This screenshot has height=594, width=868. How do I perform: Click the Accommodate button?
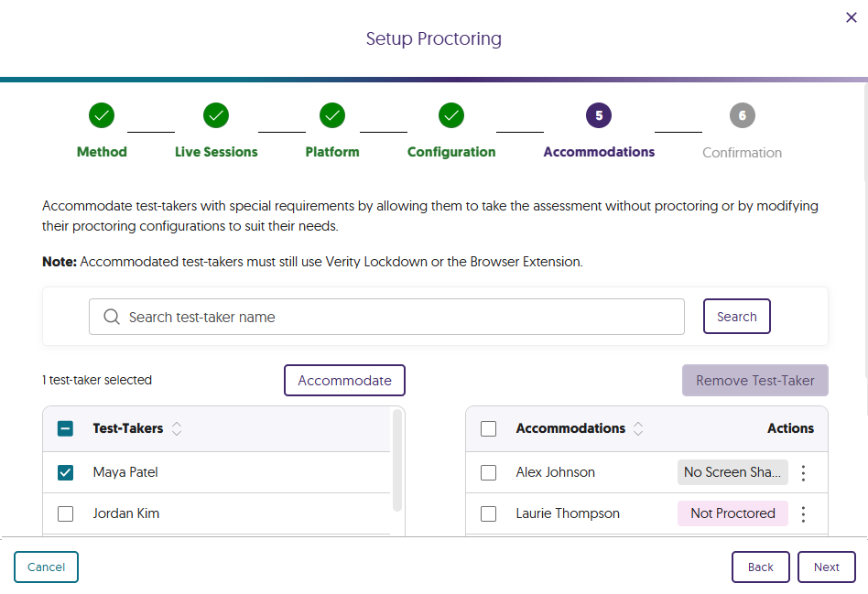345,381
